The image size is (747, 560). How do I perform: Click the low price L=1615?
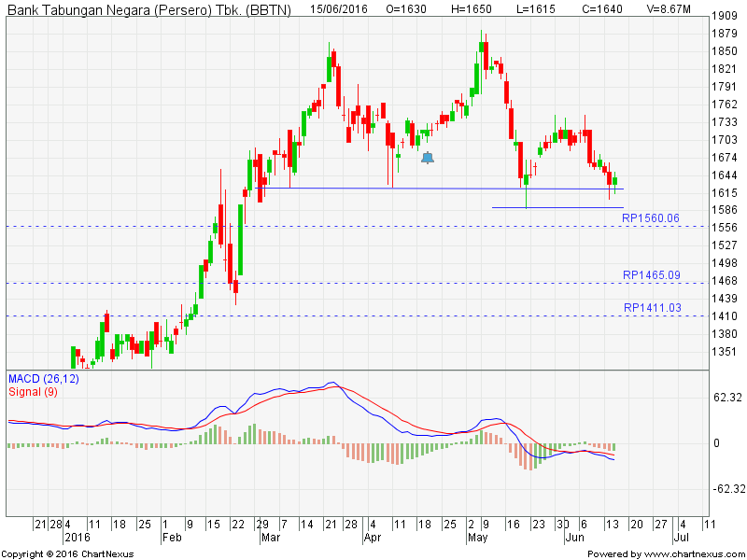coord(536,9)
